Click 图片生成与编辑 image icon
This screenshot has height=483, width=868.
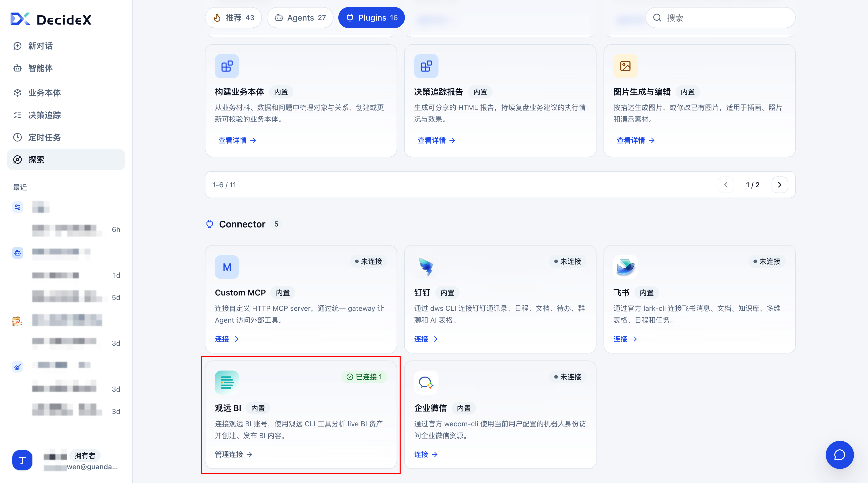pyautogui.click(x=625, y=66)
